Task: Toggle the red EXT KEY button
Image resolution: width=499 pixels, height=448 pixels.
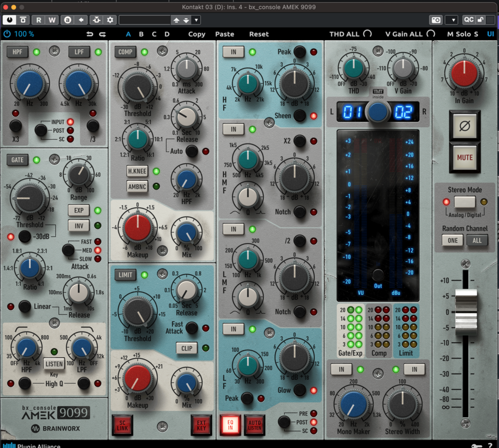Action: (x=201, y=425)
